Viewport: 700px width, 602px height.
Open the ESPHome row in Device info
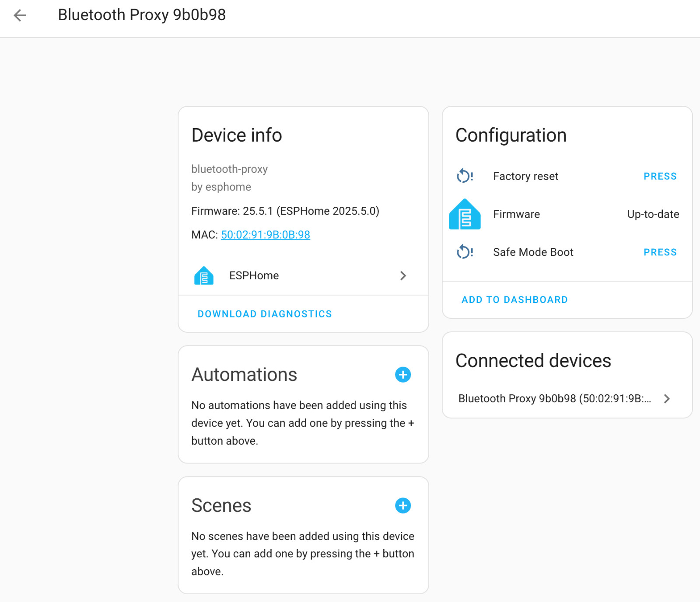pyautogui.click(x=303, y=275)
